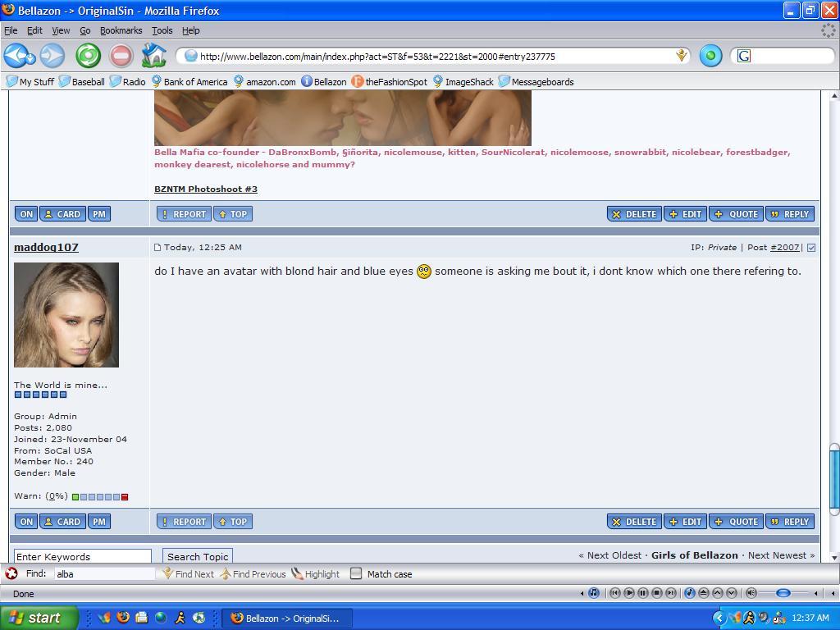Click the green Go button beside address bar
Viewport: 840px width, 630px height.
(x=710, y=56)
